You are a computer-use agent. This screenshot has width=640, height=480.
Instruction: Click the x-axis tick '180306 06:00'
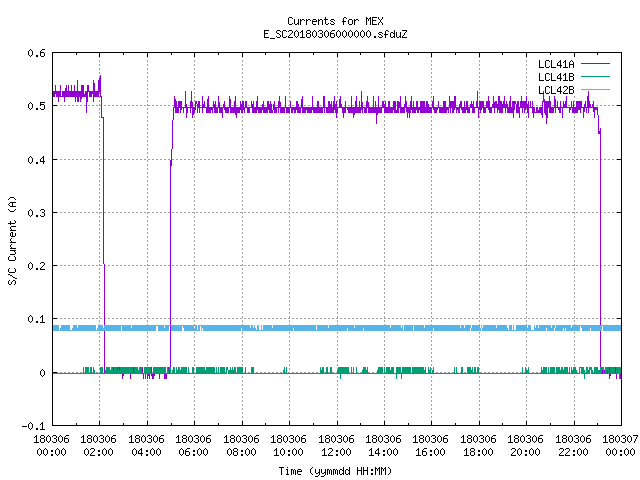[194, 446]
